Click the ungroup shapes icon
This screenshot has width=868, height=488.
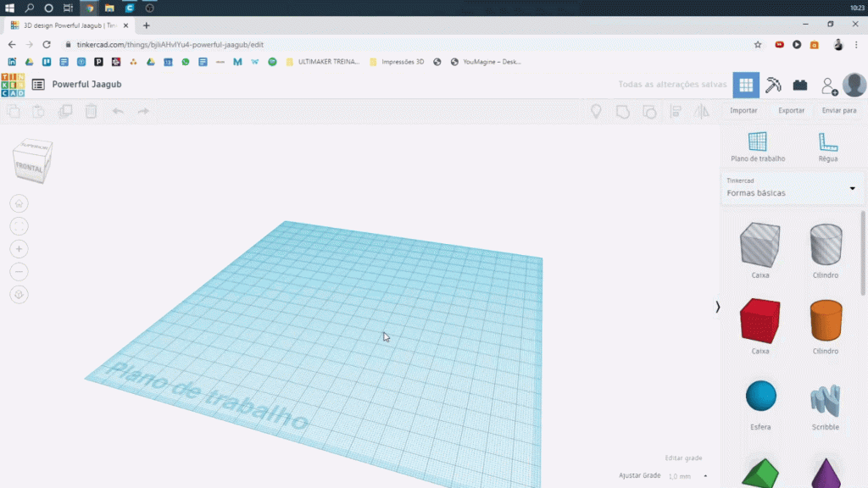[x=649, y=111]
